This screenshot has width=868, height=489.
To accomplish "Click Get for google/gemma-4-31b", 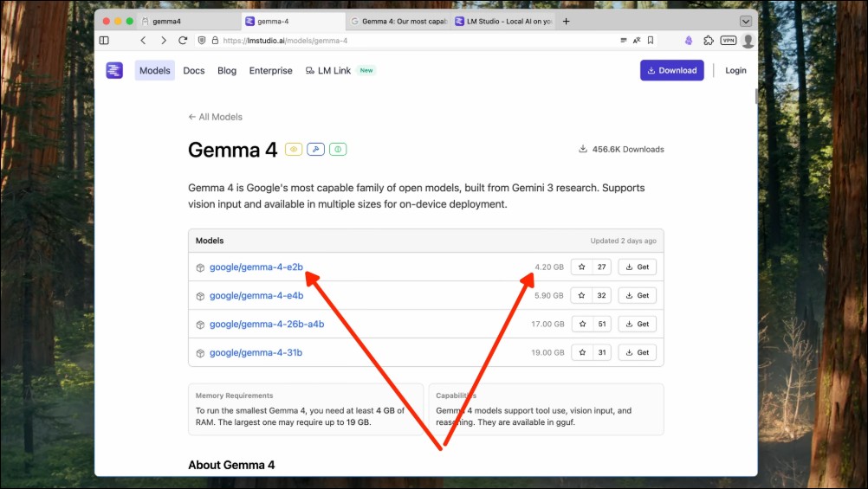I will [x=638, y=352].
